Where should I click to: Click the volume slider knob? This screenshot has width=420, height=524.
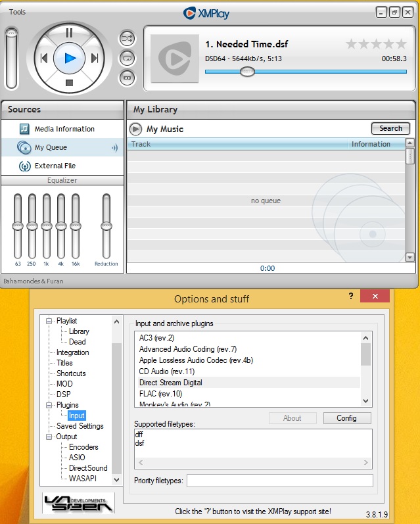12,33
